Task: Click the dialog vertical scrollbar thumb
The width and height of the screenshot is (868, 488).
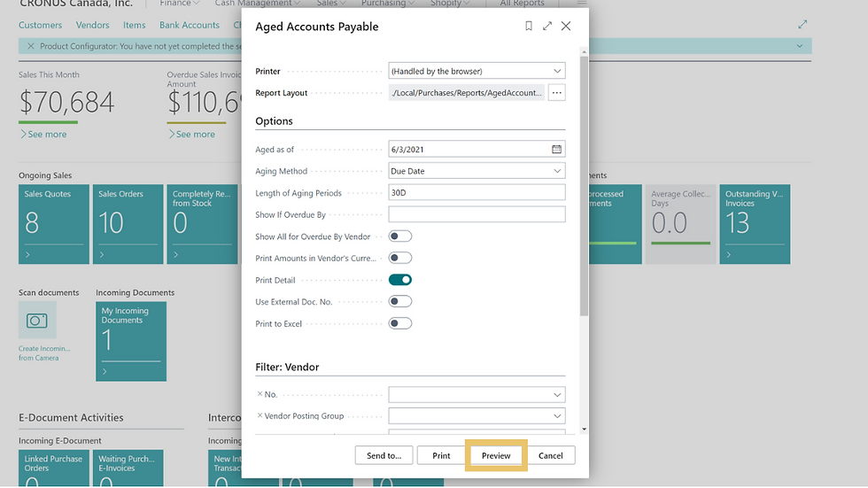Action: (584, 185)
